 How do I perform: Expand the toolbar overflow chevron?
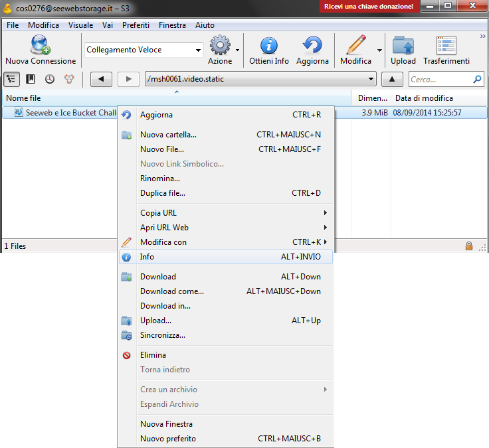(483, 36)
